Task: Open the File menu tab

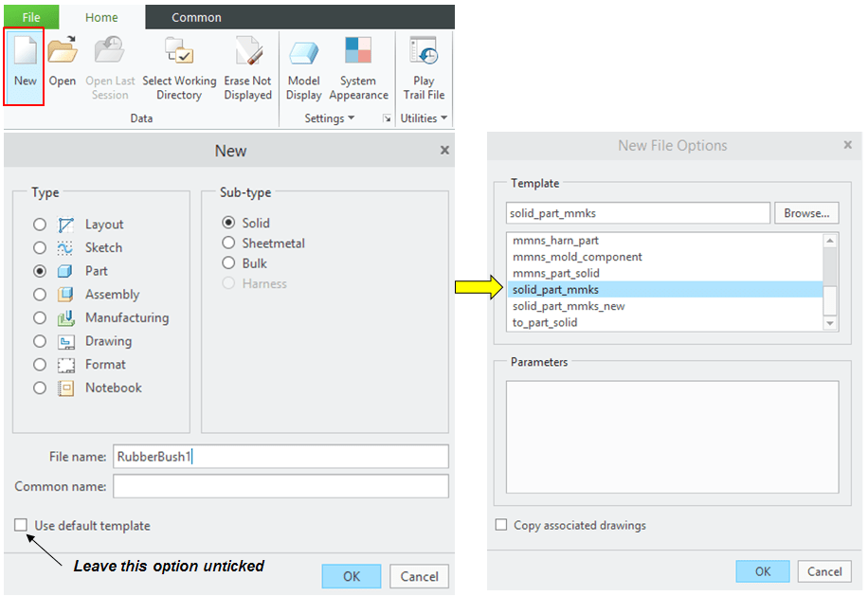Action: (x=31, y=17)
